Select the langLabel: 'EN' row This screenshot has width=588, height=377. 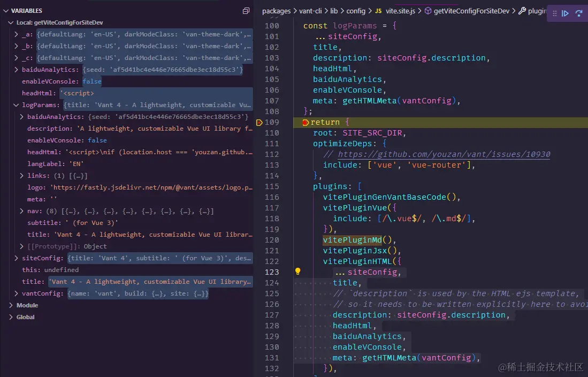[126, 164]
